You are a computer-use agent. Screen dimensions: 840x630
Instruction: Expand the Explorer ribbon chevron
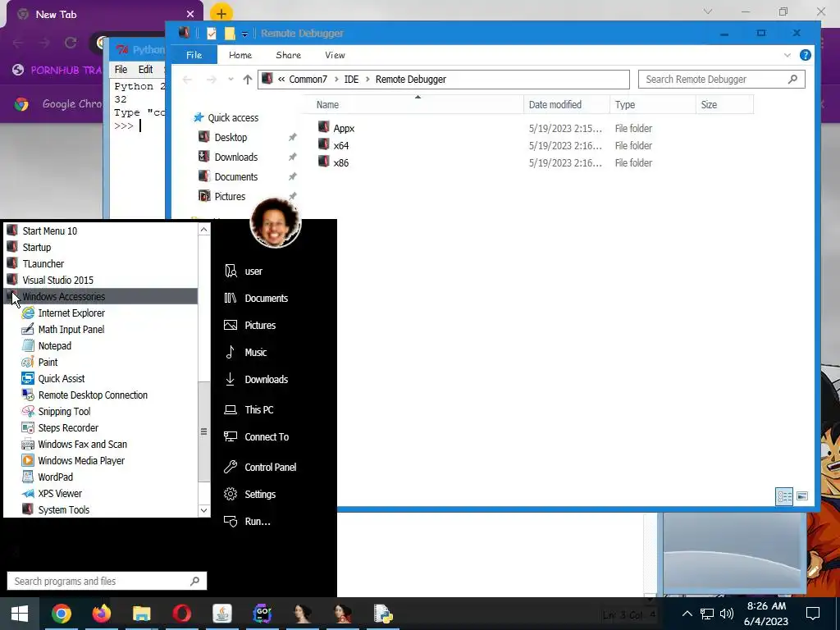click(787, 55)
